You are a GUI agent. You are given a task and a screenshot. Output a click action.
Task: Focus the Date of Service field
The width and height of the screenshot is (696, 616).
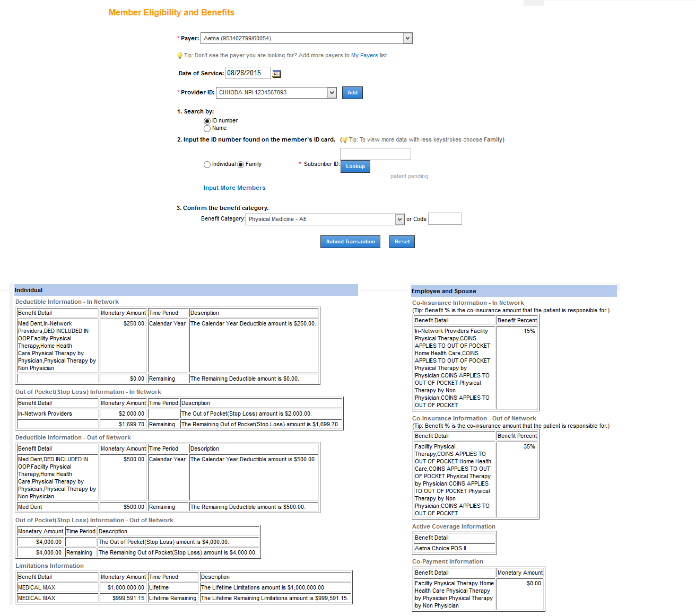(x=248, y=73)
